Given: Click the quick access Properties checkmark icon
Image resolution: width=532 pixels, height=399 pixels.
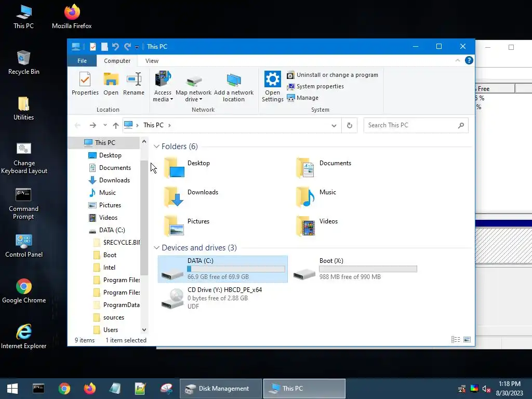Looking at the screenshot, I should pyautogui.click(x=92, y=47).
